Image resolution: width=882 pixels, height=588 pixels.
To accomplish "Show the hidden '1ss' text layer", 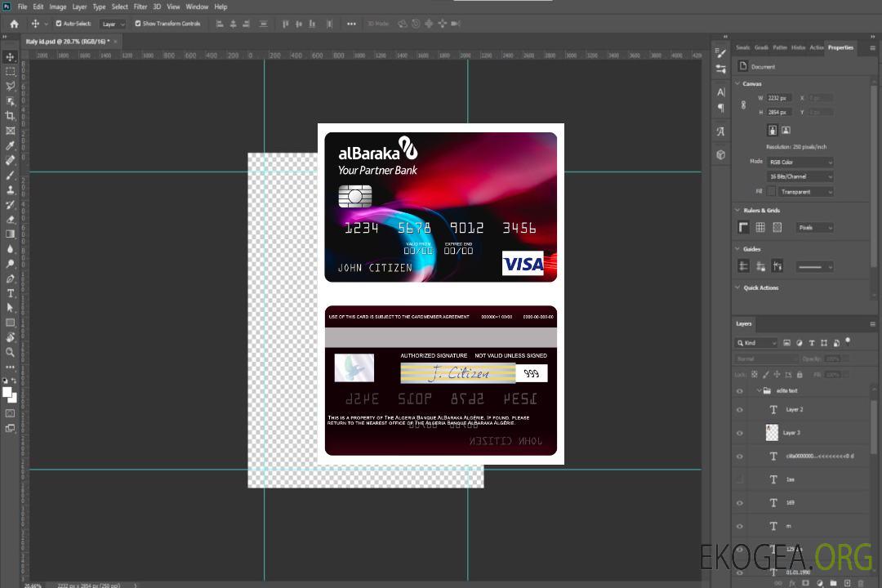I will pyautogui.click(x=740, y=480).
